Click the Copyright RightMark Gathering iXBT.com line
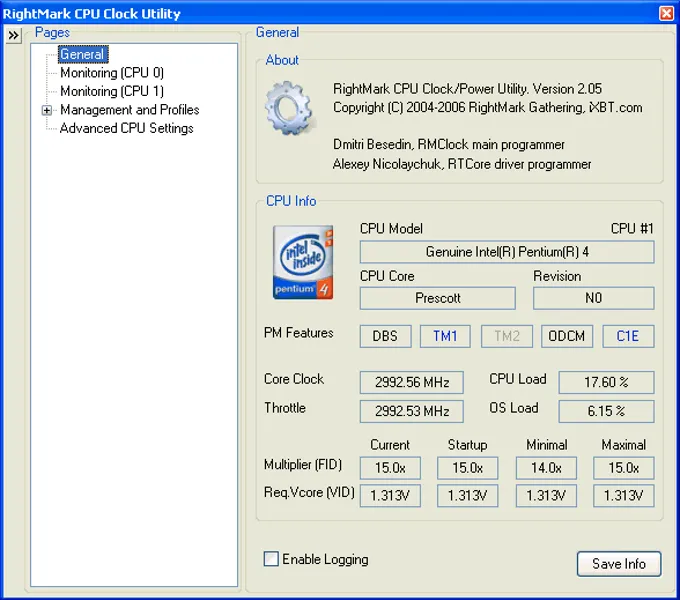Viewport: 680px width, 600px height. tap(487, 108)
